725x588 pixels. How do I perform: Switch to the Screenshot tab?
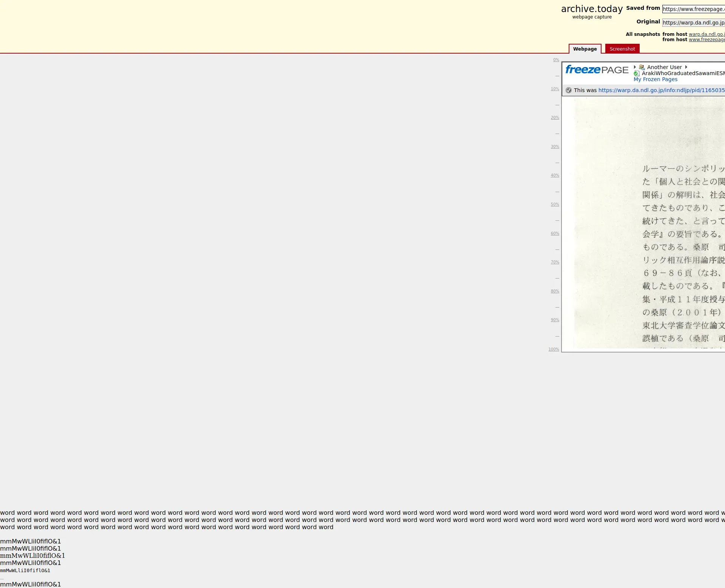(x=622, y=49)
